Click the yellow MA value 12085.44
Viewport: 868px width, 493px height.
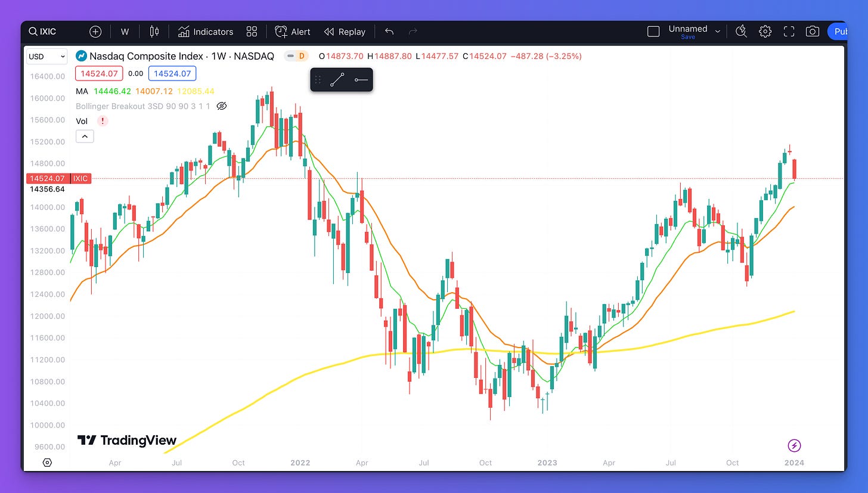[x=195, y=91]
